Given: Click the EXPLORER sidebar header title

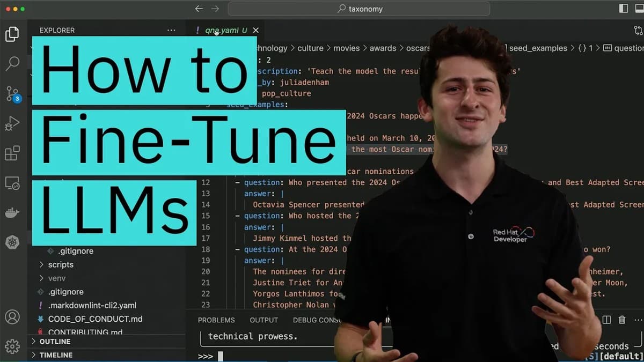Looking at the screenshot, I should (57, 31).
